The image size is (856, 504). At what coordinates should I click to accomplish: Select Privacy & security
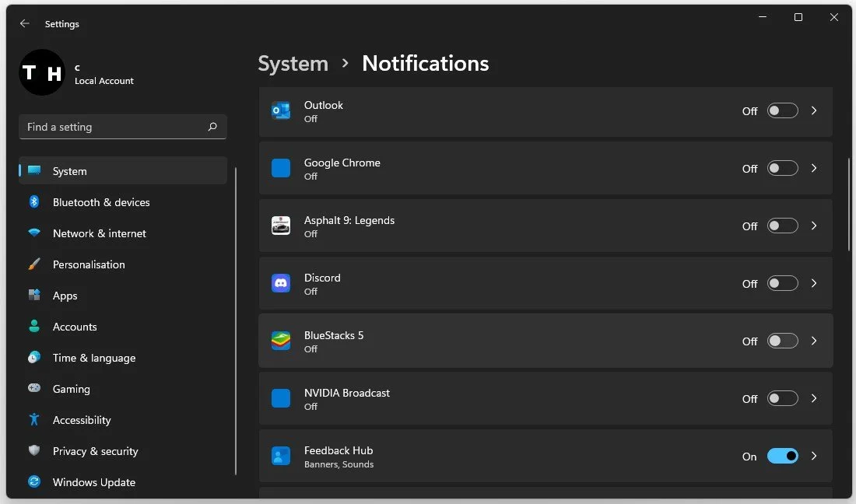pos(123,450)
